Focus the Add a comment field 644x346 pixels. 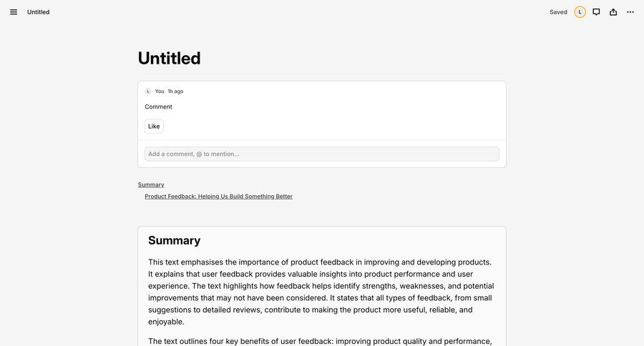(x=321, y=154)
